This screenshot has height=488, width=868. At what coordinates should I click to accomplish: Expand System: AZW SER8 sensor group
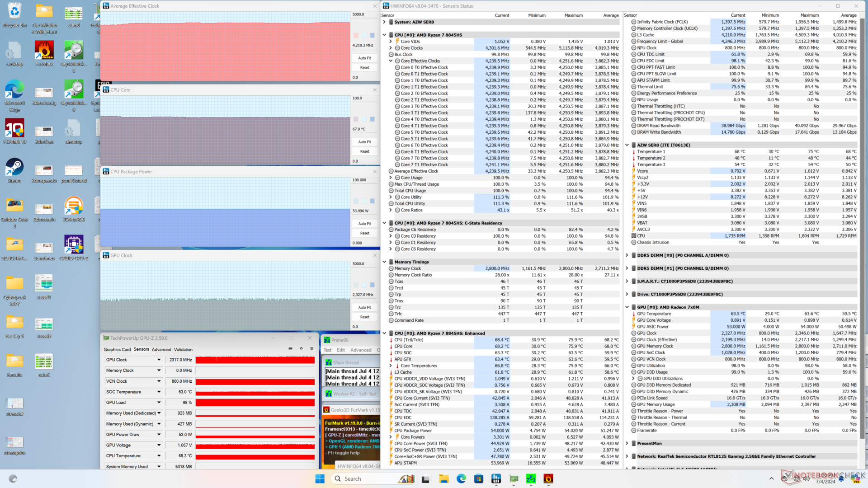[384, 22]
